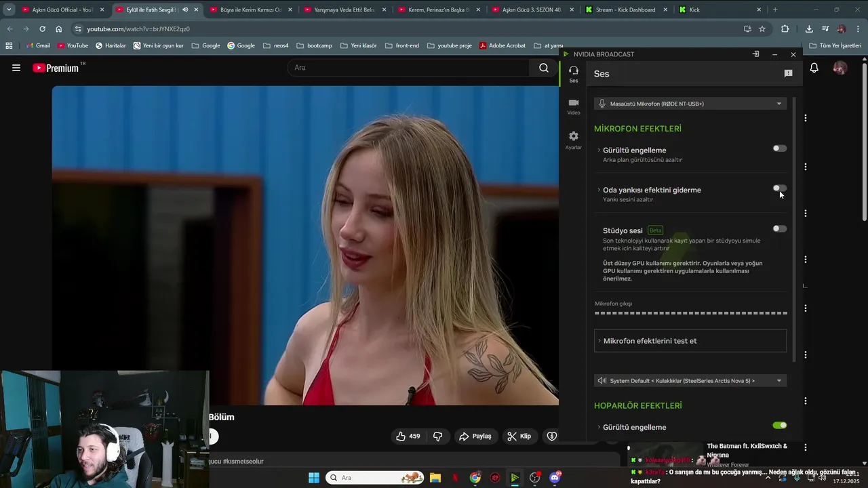
Task: Expand microphone Gürültü engelleme chevron
Action: click(599, 150)
